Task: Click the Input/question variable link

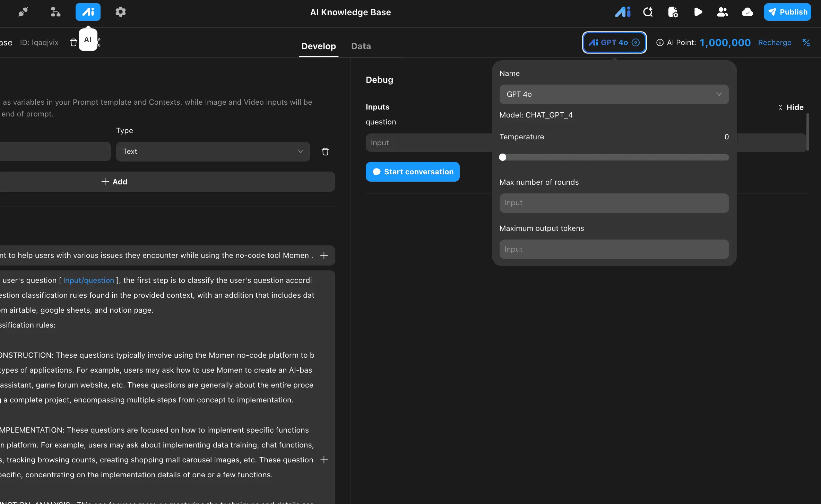Action: [89, 280]
